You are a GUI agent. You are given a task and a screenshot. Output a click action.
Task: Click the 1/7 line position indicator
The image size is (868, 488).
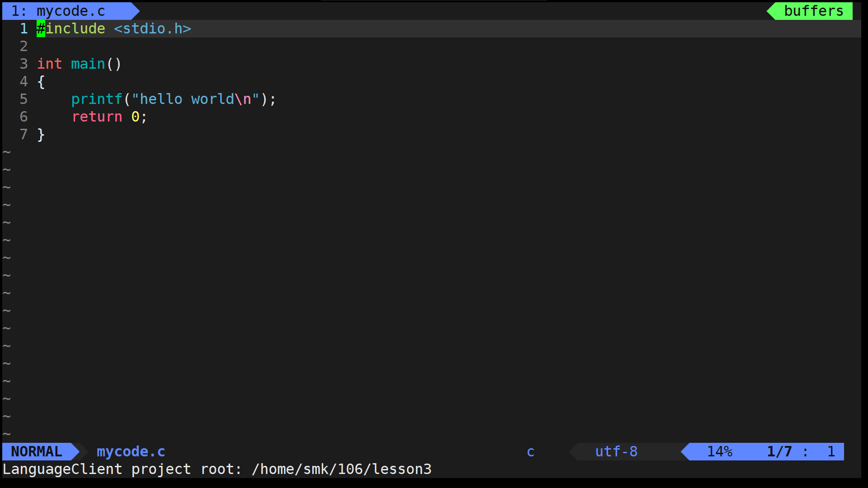779,451
